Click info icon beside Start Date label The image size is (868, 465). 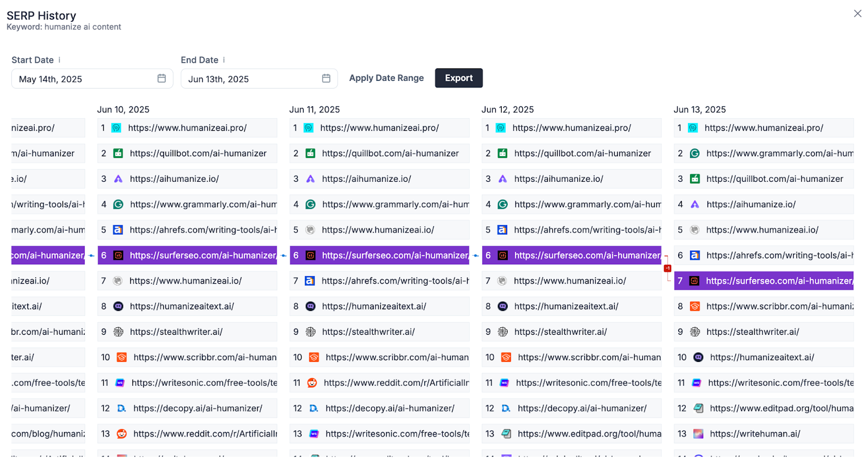point(60,60)
